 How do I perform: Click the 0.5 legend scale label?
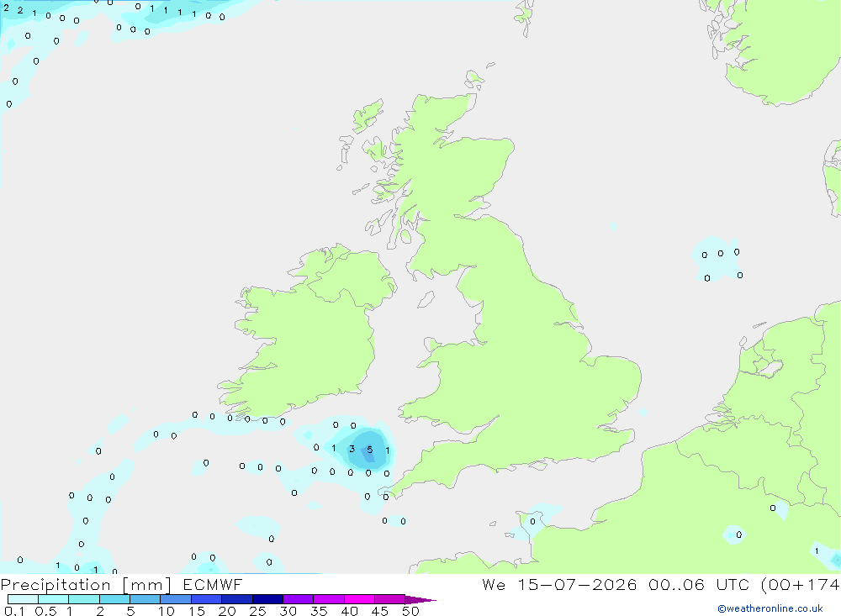(x=45, y=611)
